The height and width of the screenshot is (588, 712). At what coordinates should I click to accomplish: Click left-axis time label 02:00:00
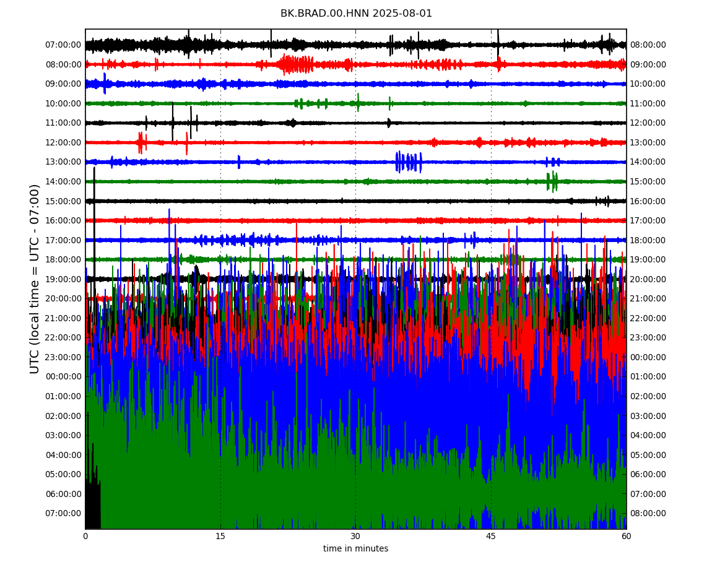coord(63,416)
